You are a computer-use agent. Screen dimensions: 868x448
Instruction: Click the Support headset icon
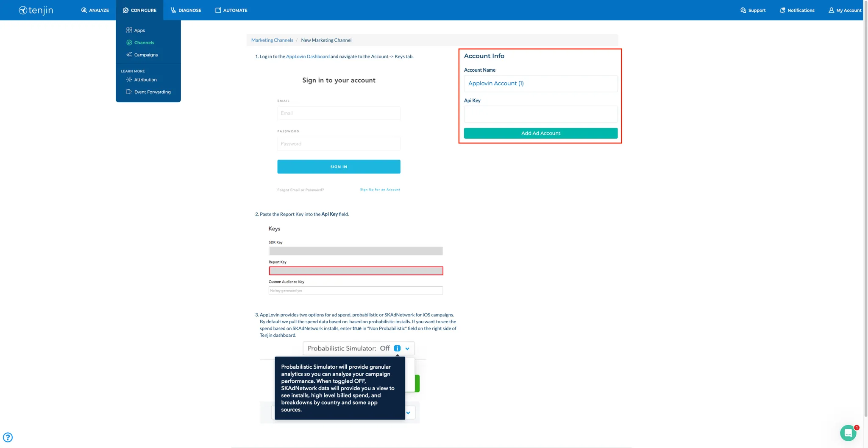pos(743,10)
